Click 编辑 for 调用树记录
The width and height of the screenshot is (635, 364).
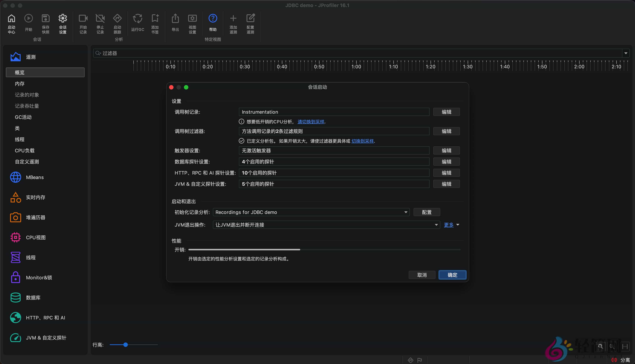tap(446, 112)
